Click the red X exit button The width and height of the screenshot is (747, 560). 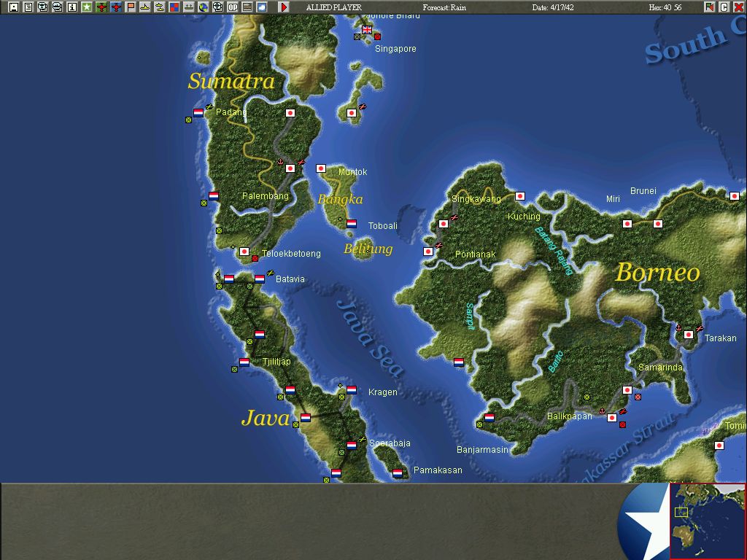[x=738, y=7]
